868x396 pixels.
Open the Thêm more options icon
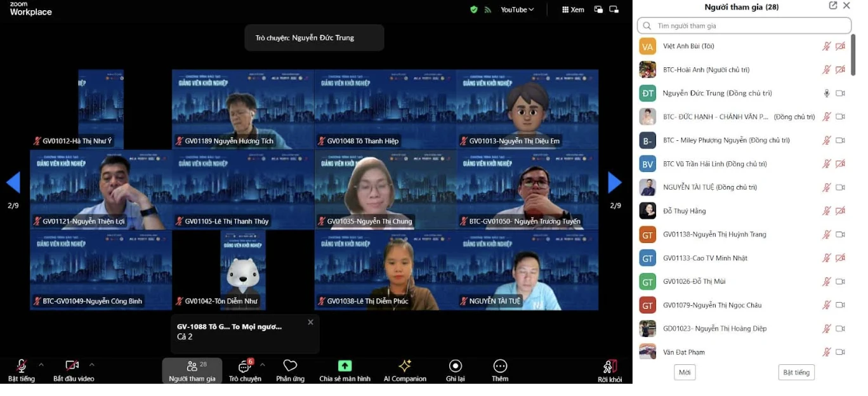pos(500,367)
